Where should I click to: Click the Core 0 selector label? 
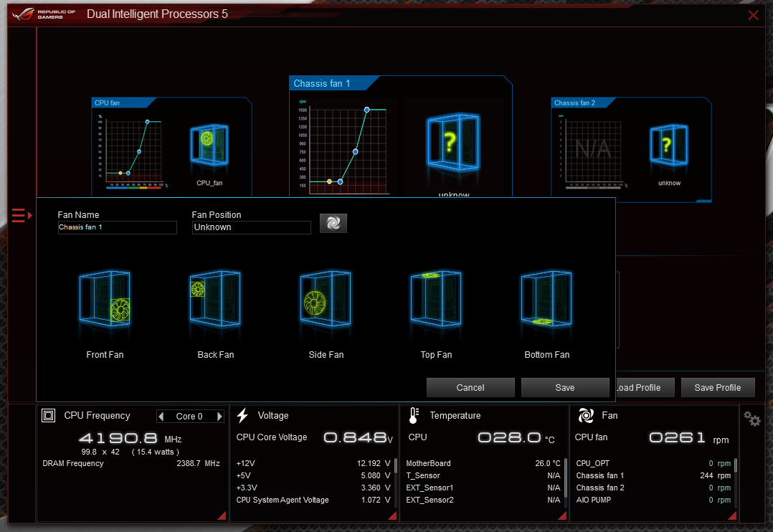pos(189,417)
